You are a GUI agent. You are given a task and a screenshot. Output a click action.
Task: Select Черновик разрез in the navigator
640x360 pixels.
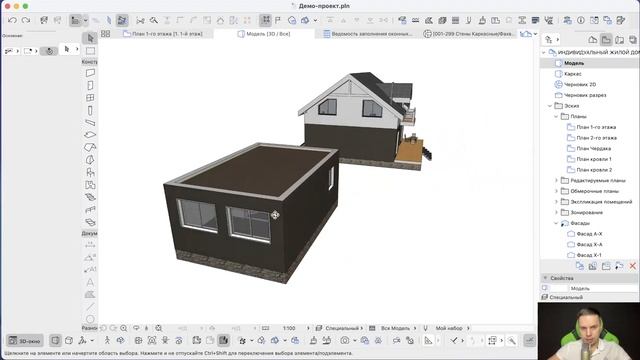584,95
